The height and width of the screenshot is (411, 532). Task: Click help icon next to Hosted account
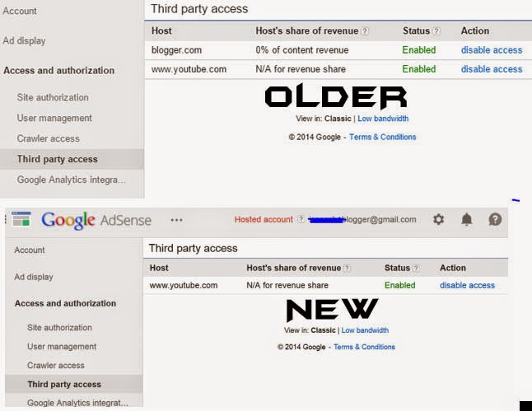tap(301, 220)
